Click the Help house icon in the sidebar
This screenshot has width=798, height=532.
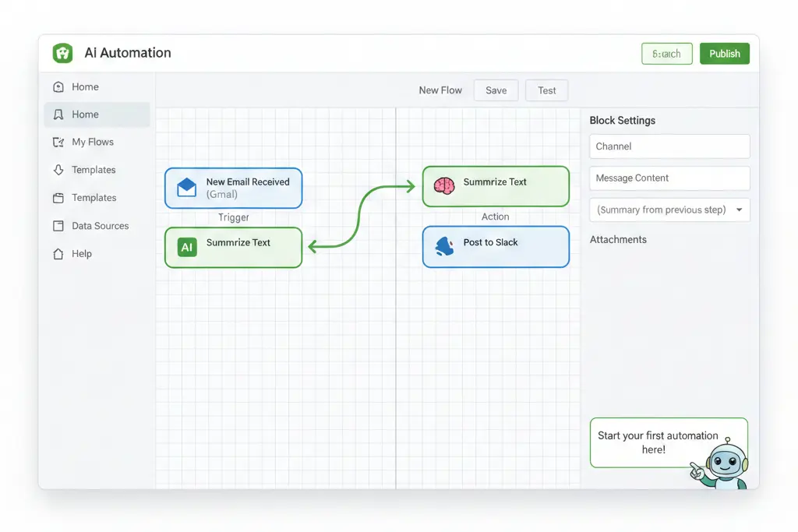[58, 254]
